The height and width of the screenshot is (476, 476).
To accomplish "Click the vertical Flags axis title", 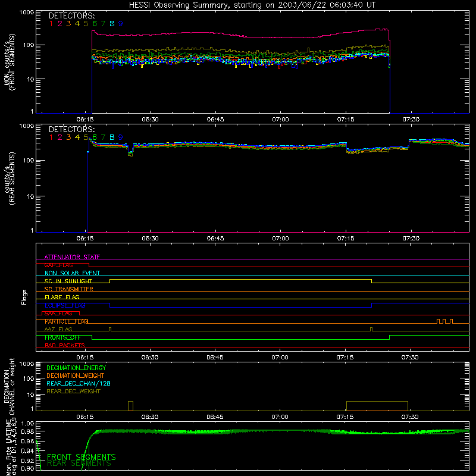I will 24,297.
